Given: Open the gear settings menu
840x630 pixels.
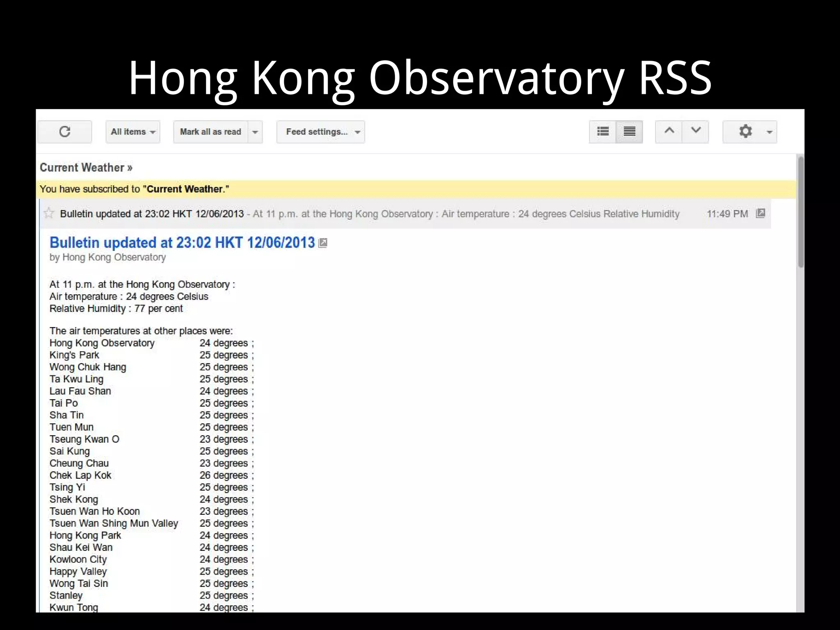Looking at the screenshot, I should point(750,132).
